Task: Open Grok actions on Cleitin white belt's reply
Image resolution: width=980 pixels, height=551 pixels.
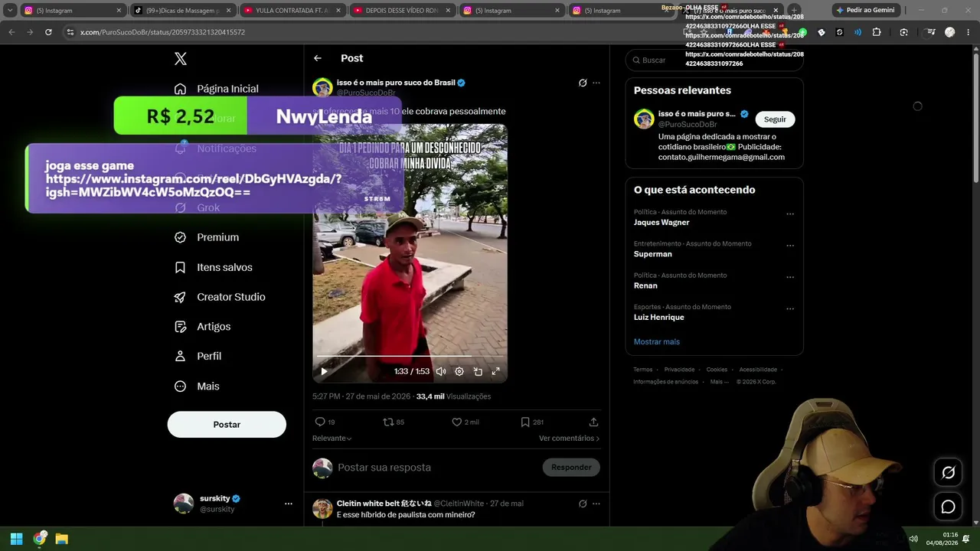Action: (583, 504)
